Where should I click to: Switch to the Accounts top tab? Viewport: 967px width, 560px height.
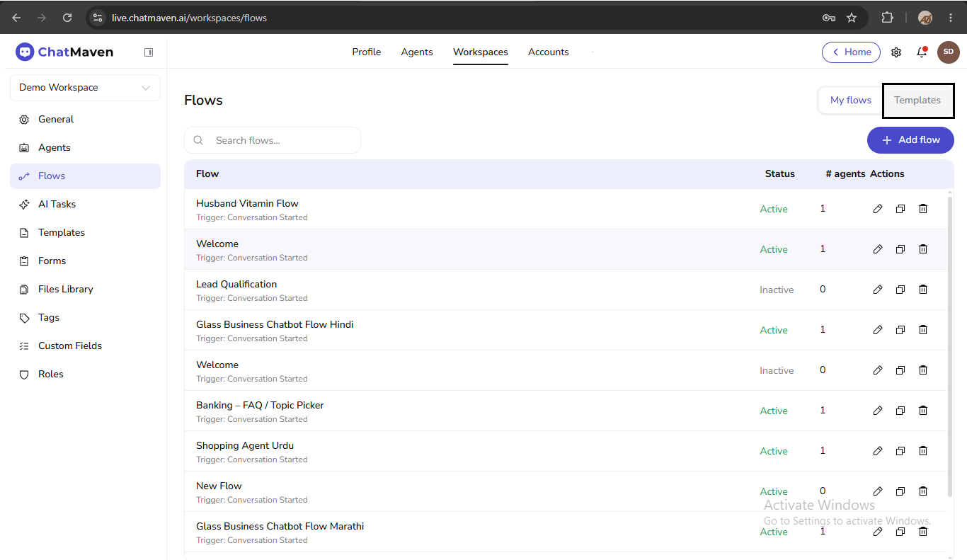point(549,52)
